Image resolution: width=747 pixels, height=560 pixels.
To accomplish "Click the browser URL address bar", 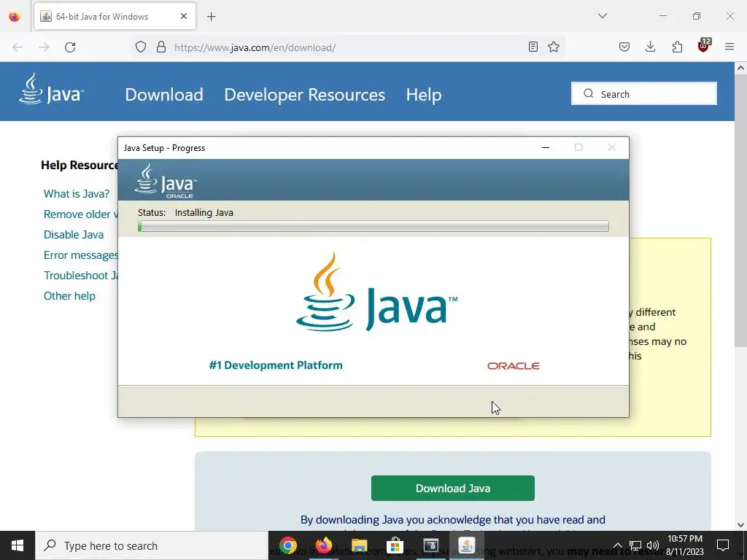I will (348, 47).
